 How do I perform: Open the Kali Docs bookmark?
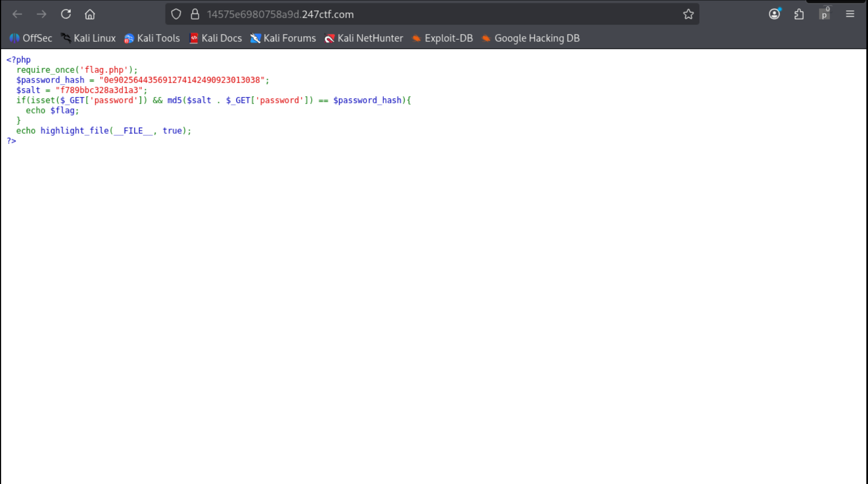[215, 38]
